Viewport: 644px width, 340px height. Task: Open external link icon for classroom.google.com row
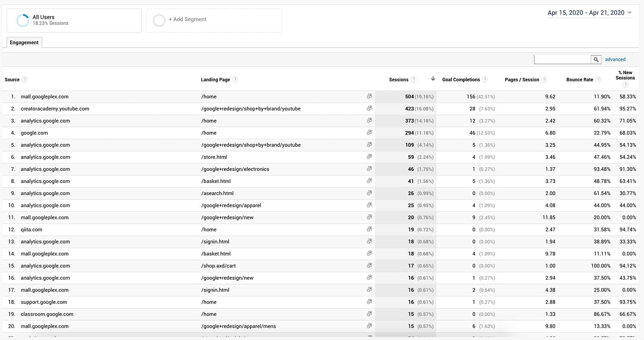[x=369, y=314]
